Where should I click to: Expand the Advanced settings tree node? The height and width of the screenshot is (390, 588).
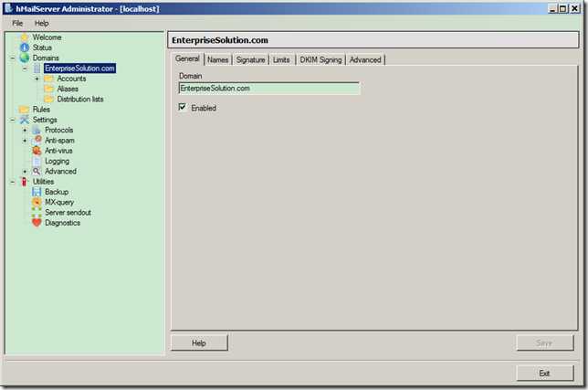pyautogui.click(x=25, y=172)
